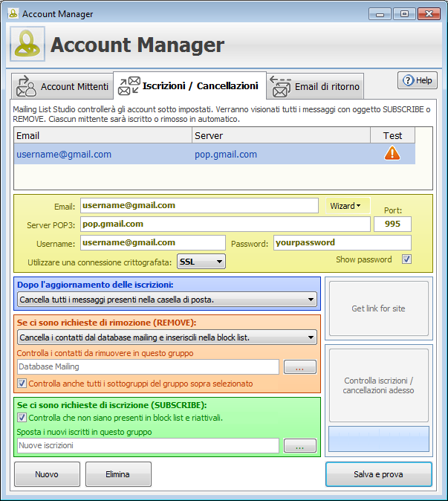Expand the REMOVE action dropdown
Screen dimensions: 448x501
[x=166, y=337]
